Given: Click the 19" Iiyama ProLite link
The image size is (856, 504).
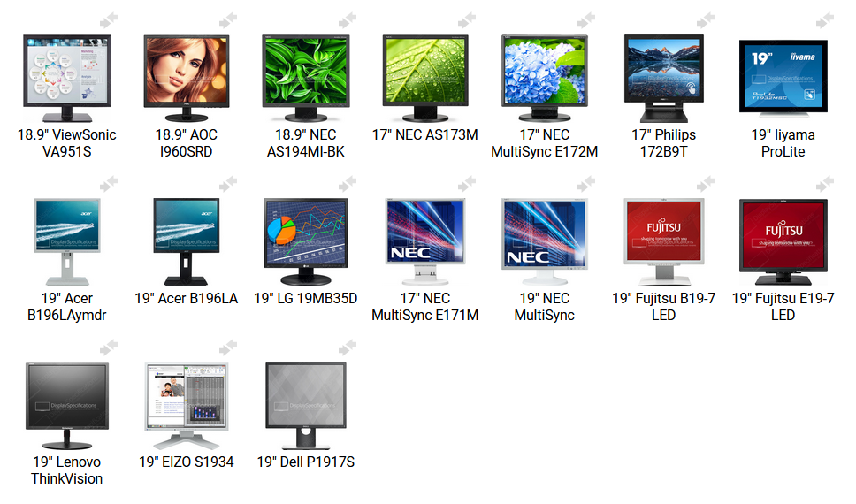Looking at the screenshot, I should pos(783,143).
